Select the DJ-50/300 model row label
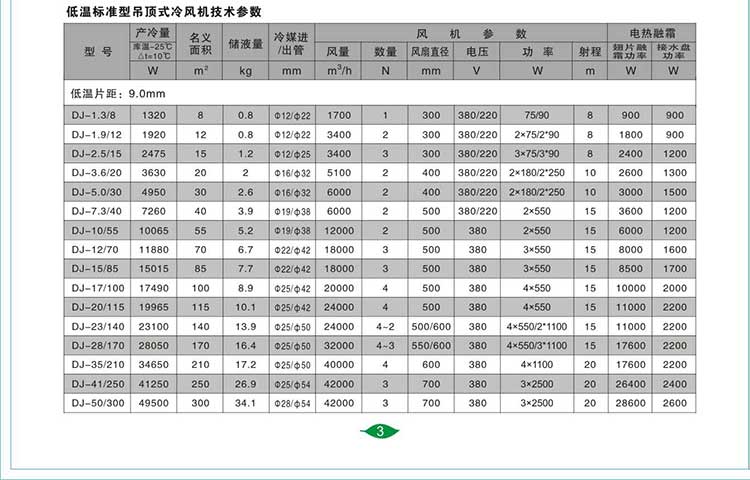The image size is (750, 480). point(97,402)
